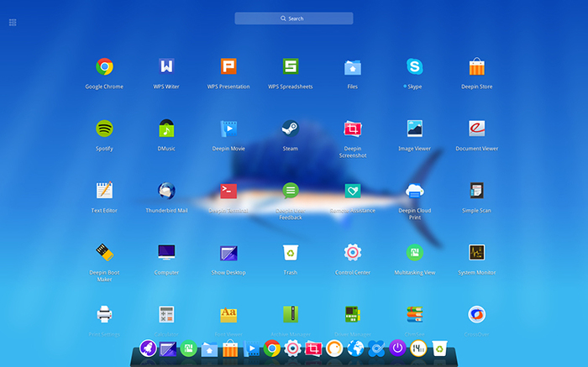The width and height of the screenshot is (588, 367).
Task: Open Trash from the launcher grid
Action: (291, 252)
